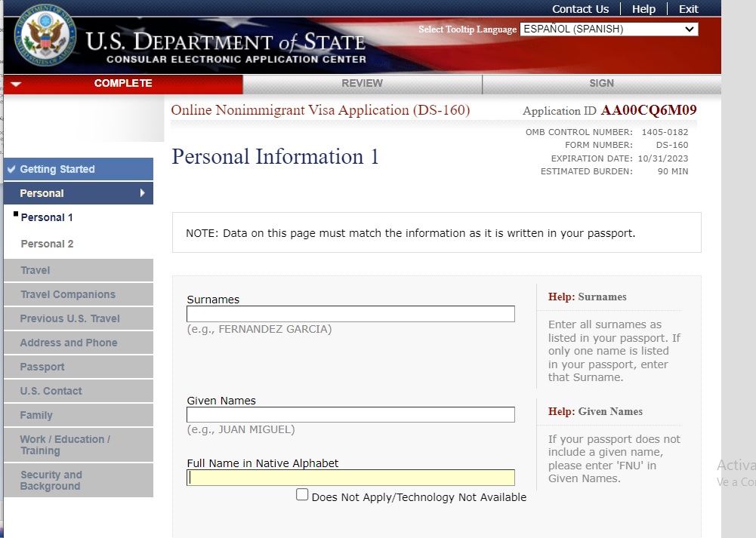756x538 pixels.
Task: Select Travel Companions in the sidebar
Action: (x=68, y=294)
